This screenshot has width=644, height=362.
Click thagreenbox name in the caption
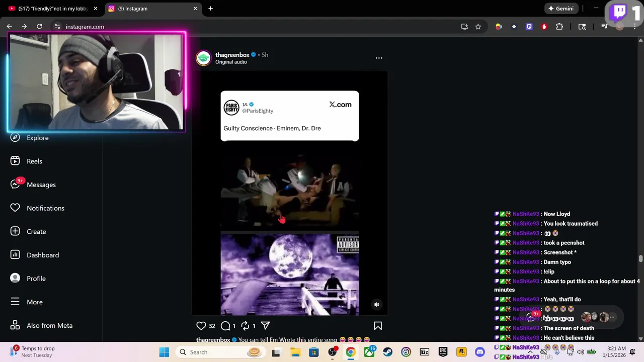point(213,340)
